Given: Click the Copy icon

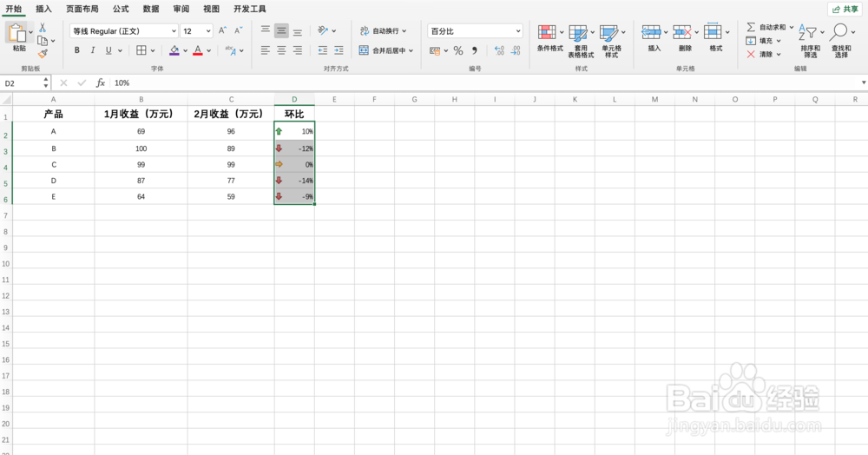Looking at the screenshot, I should click(42, 41).
